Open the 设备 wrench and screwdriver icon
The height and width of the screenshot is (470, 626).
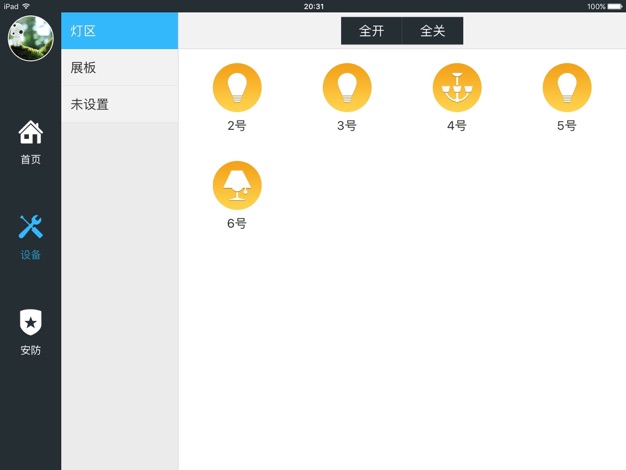pos(31,227)
